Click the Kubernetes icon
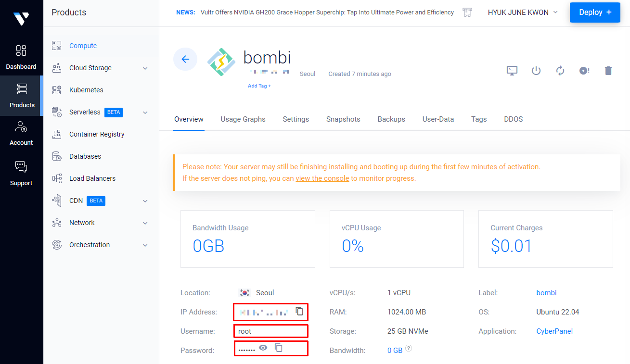The height and width of the screenshot is (364, 630). (x=57, y=90)
